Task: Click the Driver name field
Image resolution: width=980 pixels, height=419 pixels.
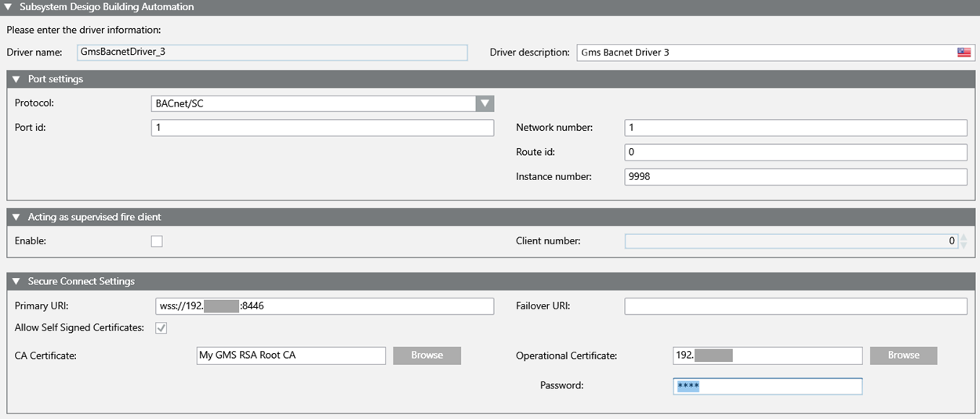Action: pyautogui.click(x=271, y=52)
